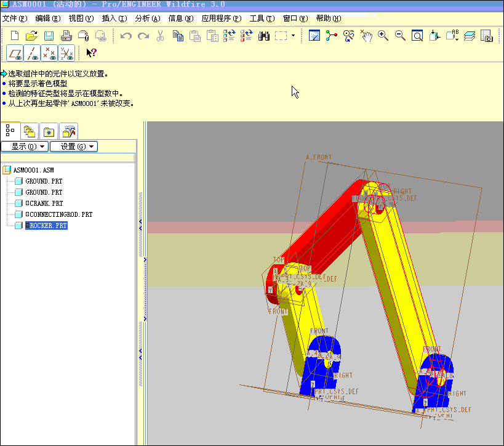Regenerate the model icon
The height and width of the screenshot is (446, 504).
click(x=229, y=36)
